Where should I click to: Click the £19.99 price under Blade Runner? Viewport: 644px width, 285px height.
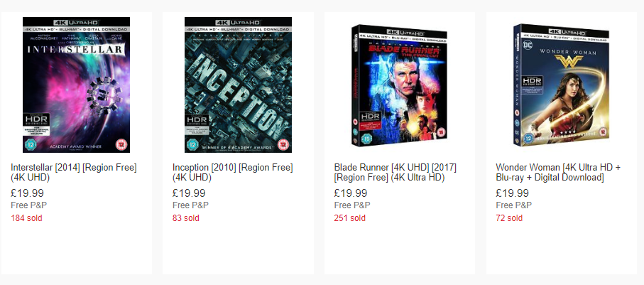351,193
